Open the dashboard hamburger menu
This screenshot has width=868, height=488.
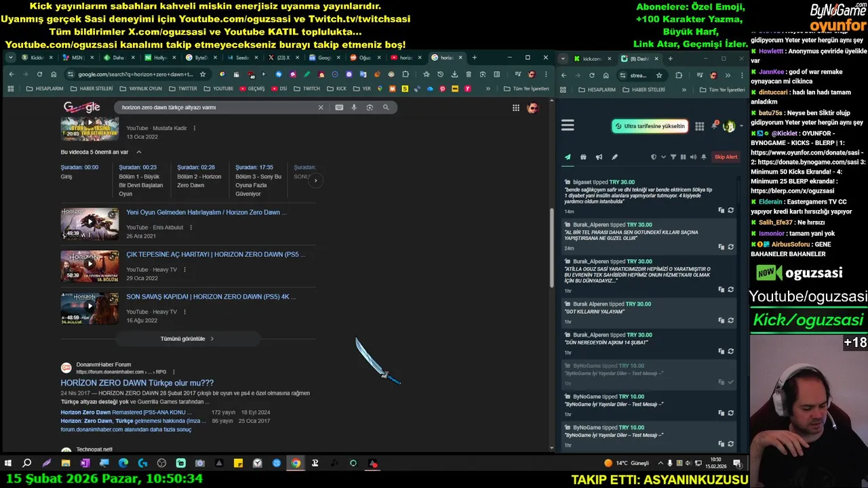point(568,125)
